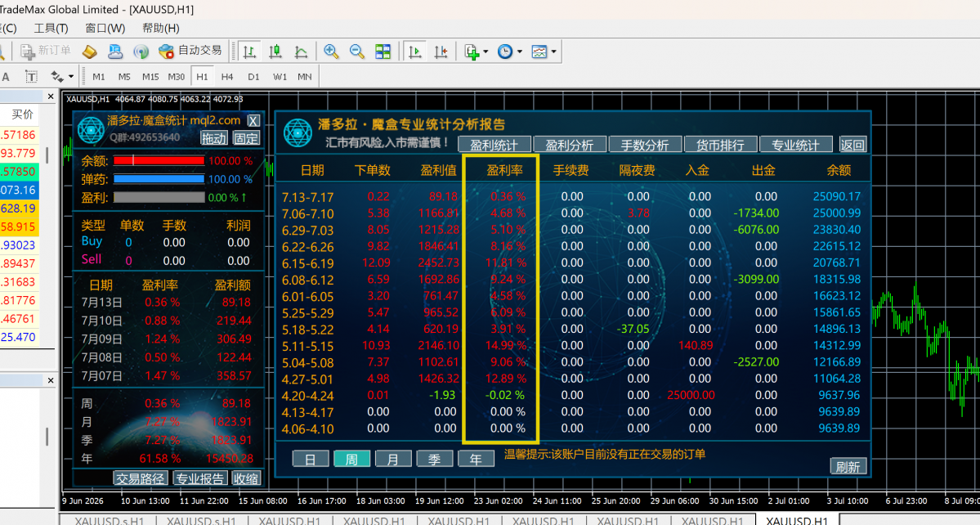This screenshot has height=525, width=980.
Task: Click the 收缩 collapse button
Action: pyautogui.click(x=246, y=478)
